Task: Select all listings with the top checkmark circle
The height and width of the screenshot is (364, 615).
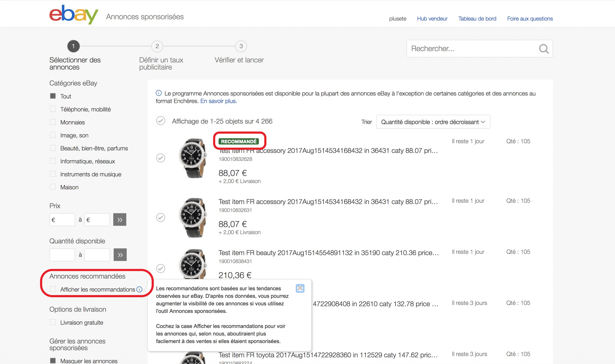Action: click(161, 121)
